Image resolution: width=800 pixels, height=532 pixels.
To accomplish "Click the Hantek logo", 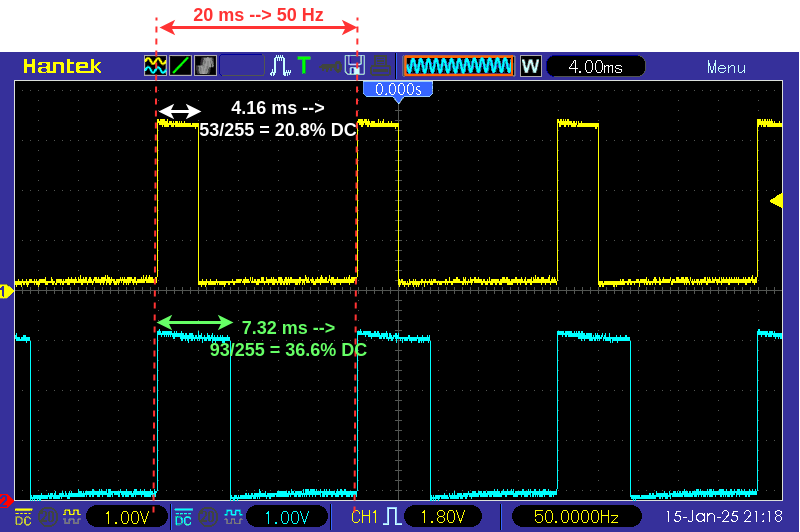I will 62,67.
